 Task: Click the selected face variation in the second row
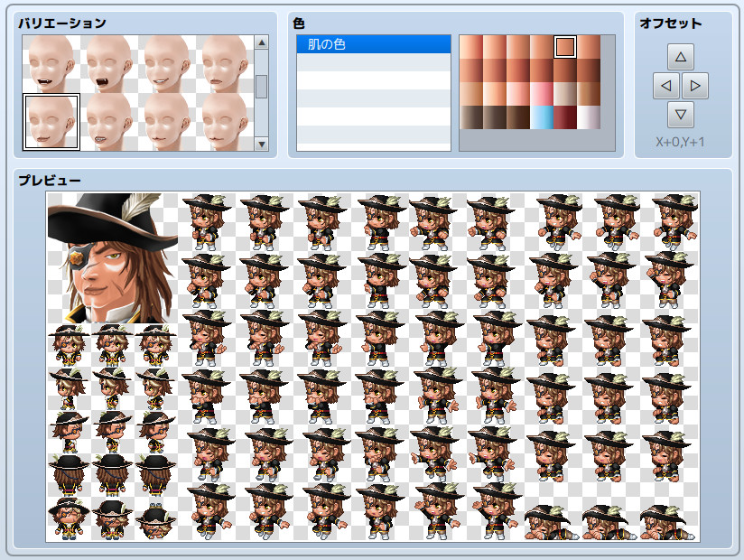pos(51,122)
